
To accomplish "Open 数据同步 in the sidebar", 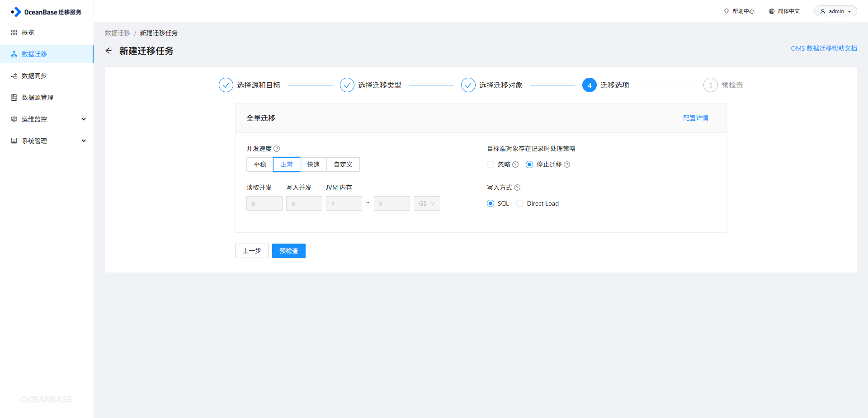I will (47, 76).
